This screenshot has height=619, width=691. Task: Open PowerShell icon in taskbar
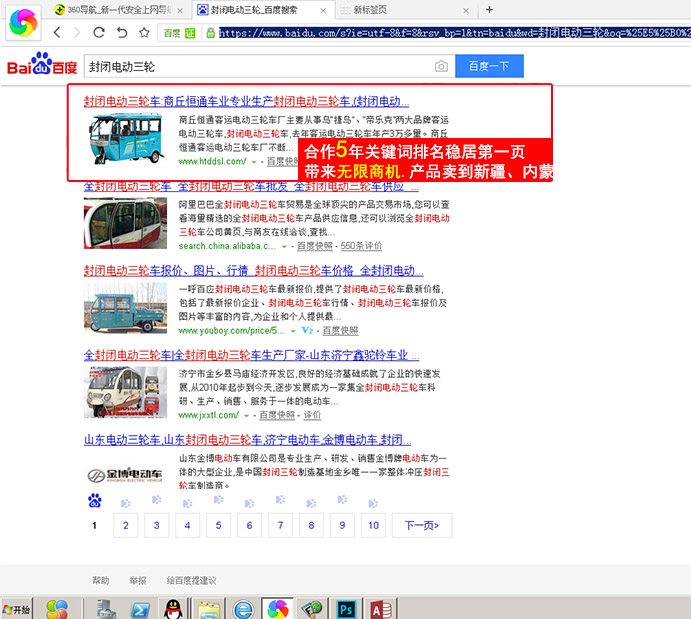tap(141, 610)
